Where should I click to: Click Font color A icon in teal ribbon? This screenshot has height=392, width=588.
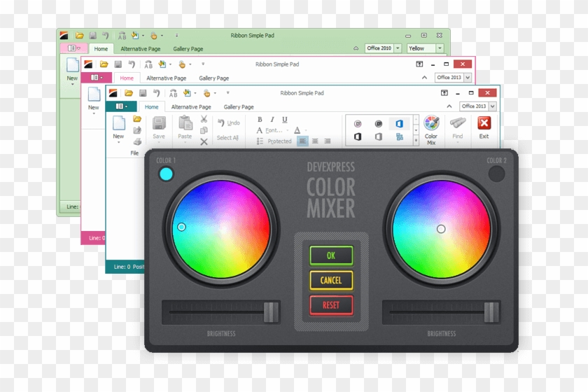point(297,130)
